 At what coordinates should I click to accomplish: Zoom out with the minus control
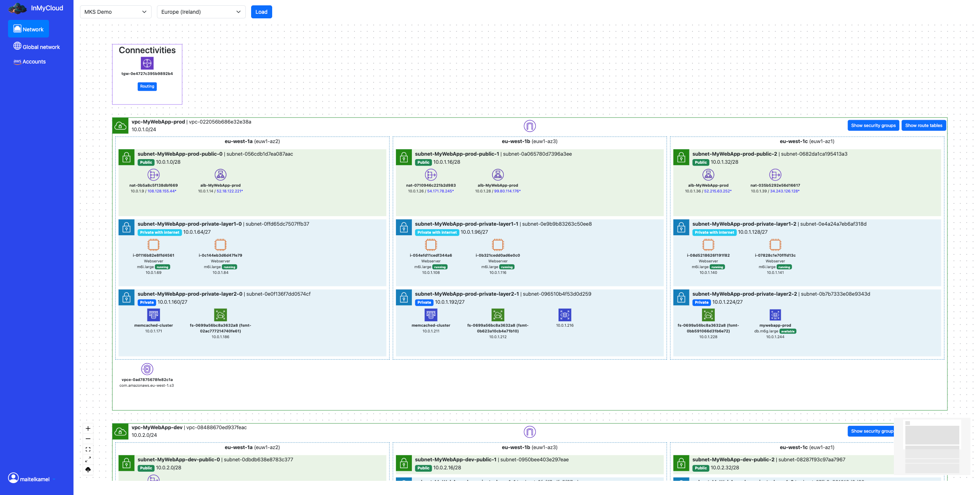[88, 439]
